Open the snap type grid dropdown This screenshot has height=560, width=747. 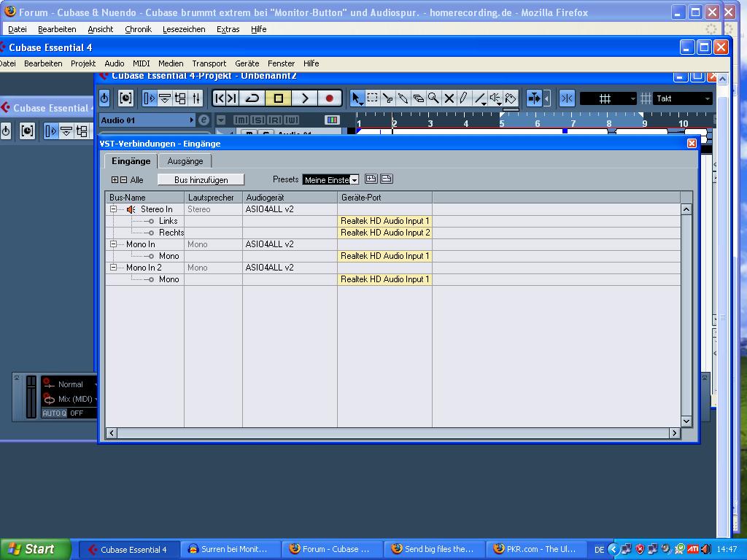(x=608, y=98)
